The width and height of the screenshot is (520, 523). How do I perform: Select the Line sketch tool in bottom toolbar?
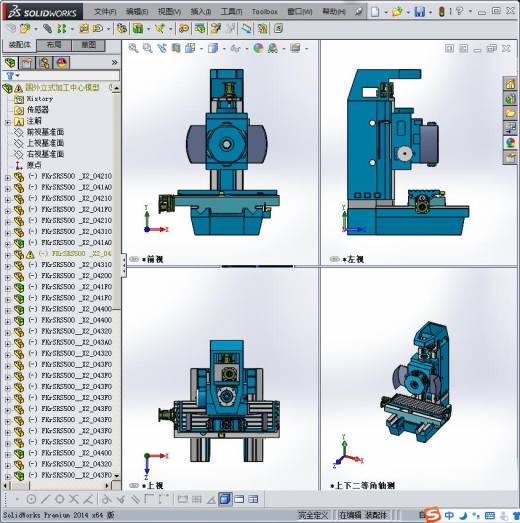pos(45,499)
